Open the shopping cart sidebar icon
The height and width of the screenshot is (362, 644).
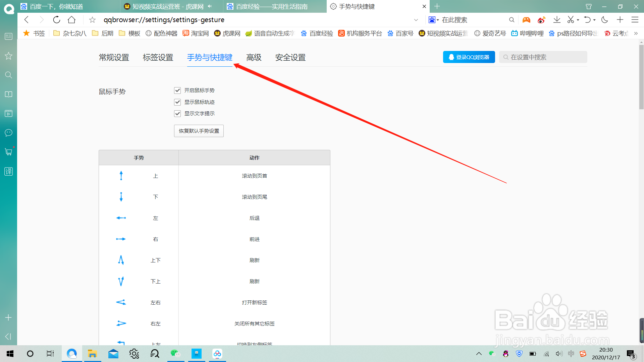pos(8,152)
